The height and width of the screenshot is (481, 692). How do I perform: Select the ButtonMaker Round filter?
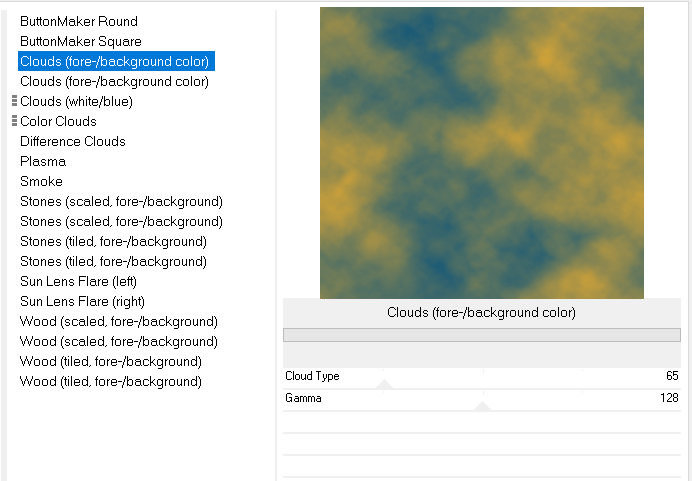coord(79,21)
